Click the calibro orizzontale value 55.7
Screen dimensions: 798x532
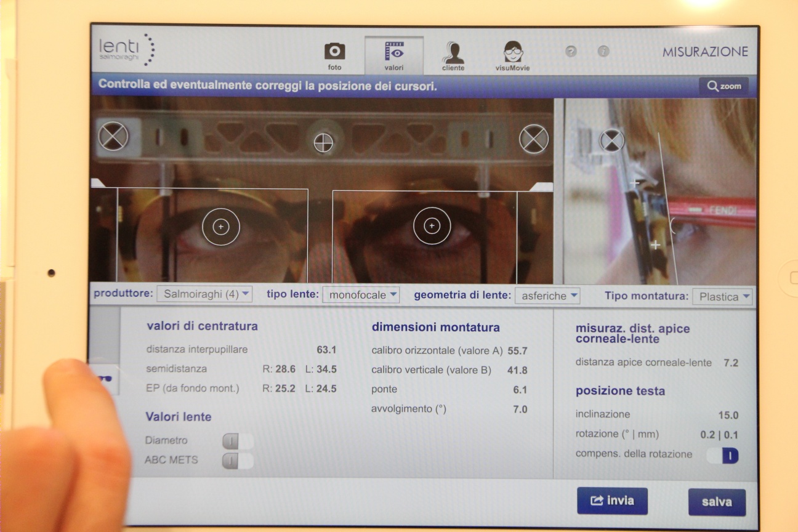pyautogui.click(x=517, y=351)
